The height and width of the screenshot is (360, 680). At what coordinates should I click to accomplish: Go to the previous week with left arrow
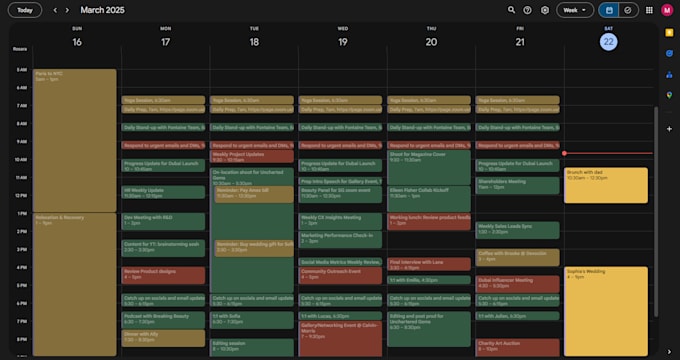55,10
